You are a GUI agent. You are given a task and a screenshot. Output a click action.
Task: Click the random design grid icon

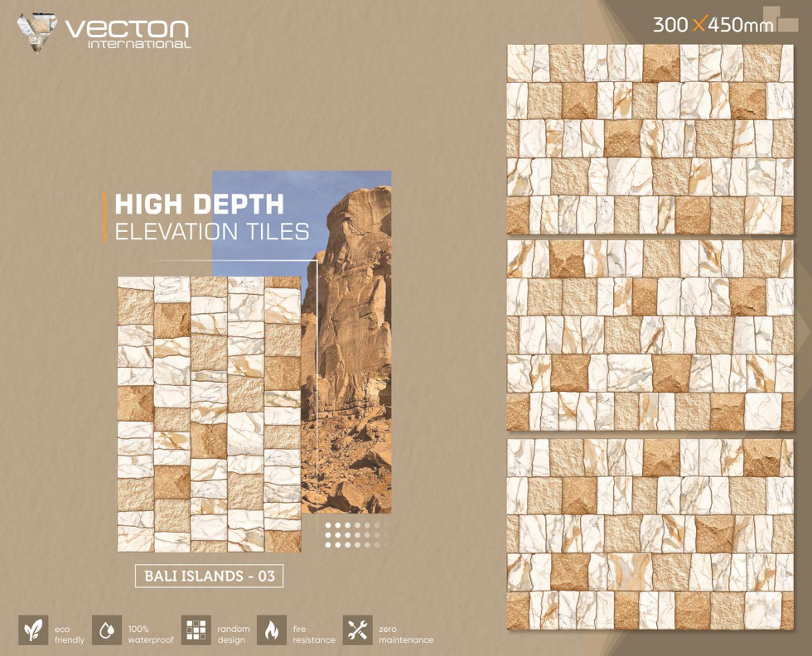[196, 629]
